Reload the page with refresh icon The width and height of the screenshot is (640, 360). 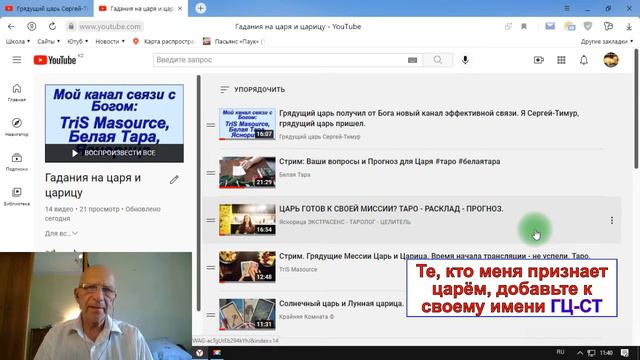52,27
